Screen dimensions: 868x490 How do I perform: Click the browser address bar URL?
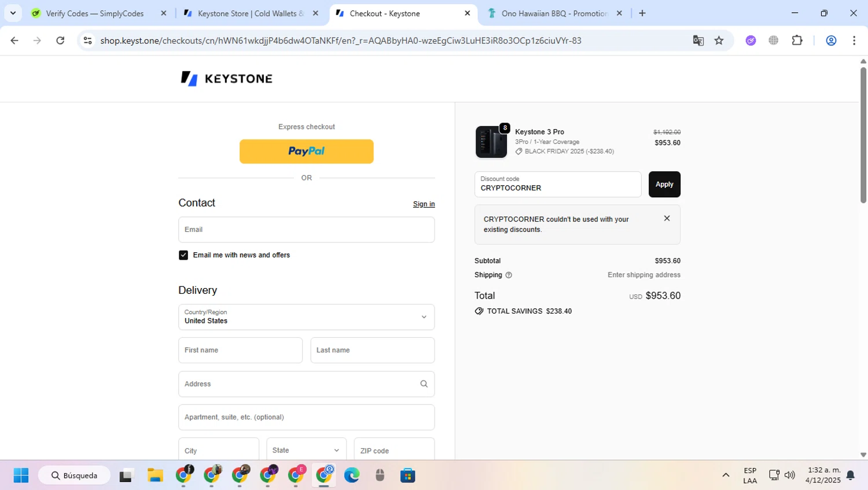click(340, 40)
